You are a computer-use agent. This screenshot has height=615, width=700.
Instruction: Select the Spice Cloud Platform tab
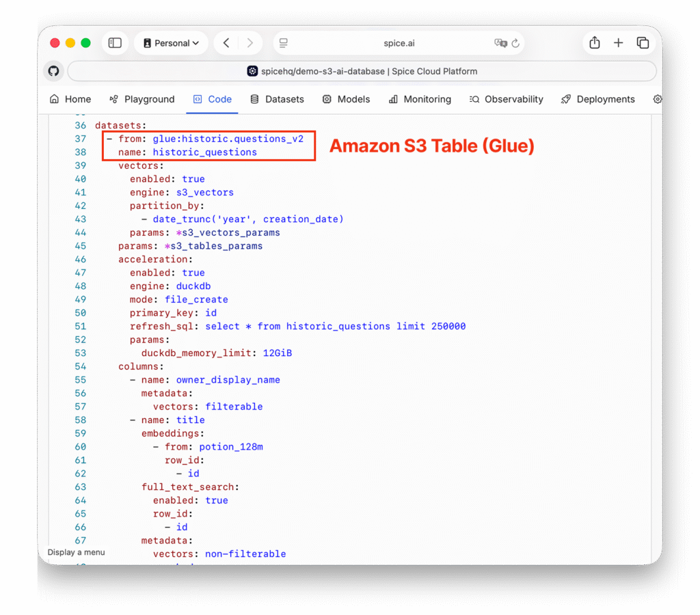362,71
